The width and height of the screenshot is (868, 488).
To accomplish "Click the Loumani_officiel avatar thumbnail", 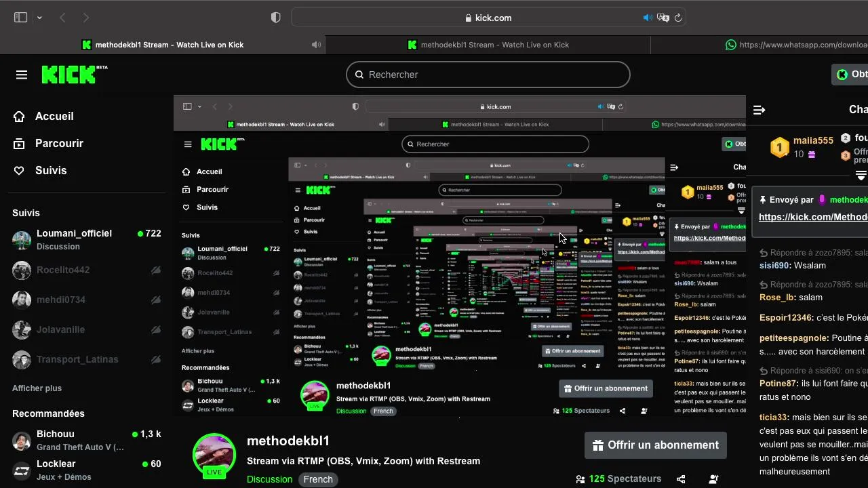I will [22, 240].
